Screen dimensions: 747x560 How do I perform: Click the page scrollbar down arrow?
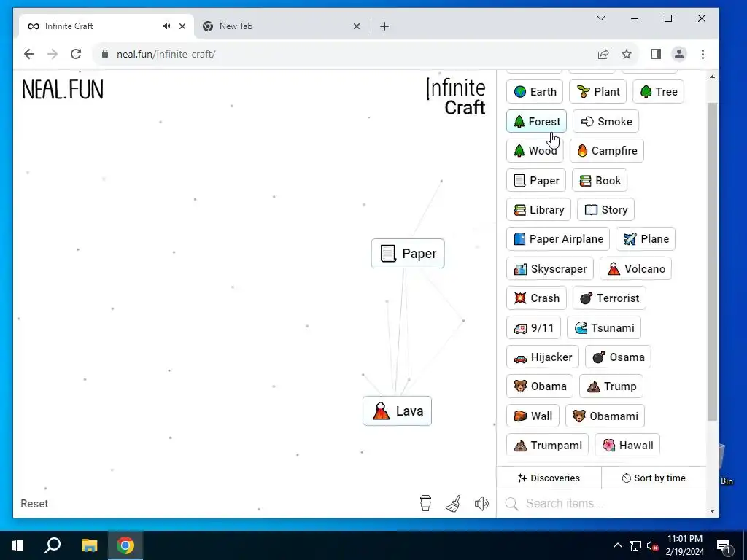coord(712,511)
